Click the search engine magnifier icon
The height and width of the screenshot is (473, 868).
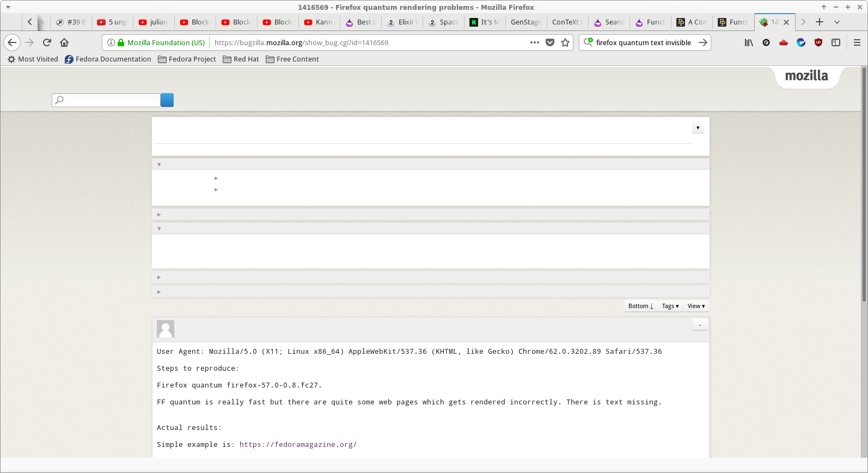(588, 42)
